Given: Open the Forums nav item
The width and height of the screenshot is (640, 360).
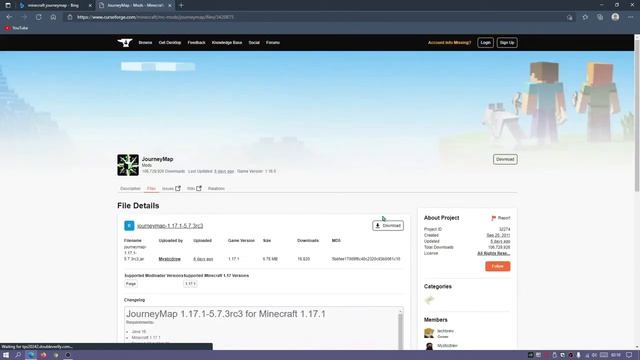Looking at the screenshot, I should [x=273, y=42].
